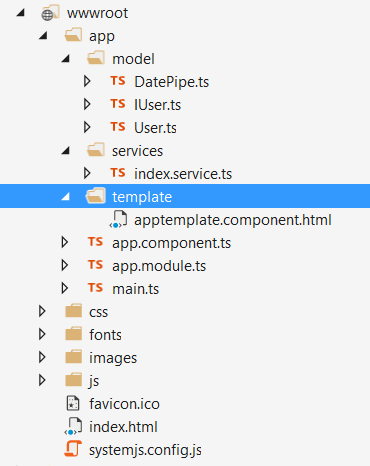The height and width of the screenshot is (466, 370).
Task: Click the services folder icon
Action: (96, 150)
